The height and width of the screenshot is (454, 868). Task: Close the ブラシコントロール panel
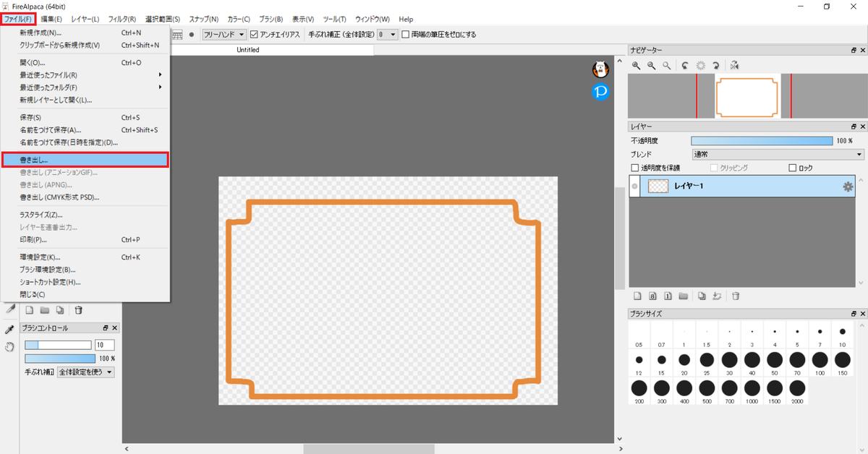(114, 328)
